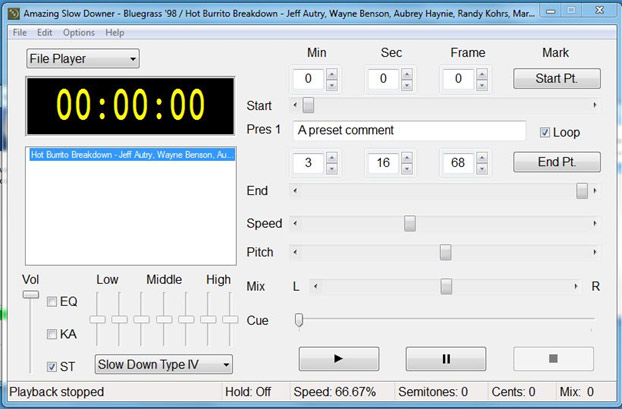The image size is (622, 409).
Task: Open the File menu
Action: tap(20, 33)
